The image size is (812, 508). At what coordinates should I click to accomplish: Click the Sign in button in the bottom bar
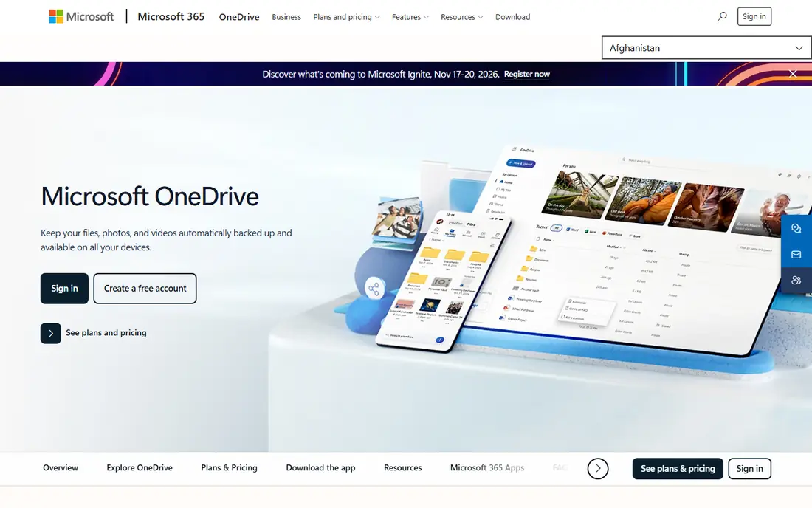click(750, 469)
